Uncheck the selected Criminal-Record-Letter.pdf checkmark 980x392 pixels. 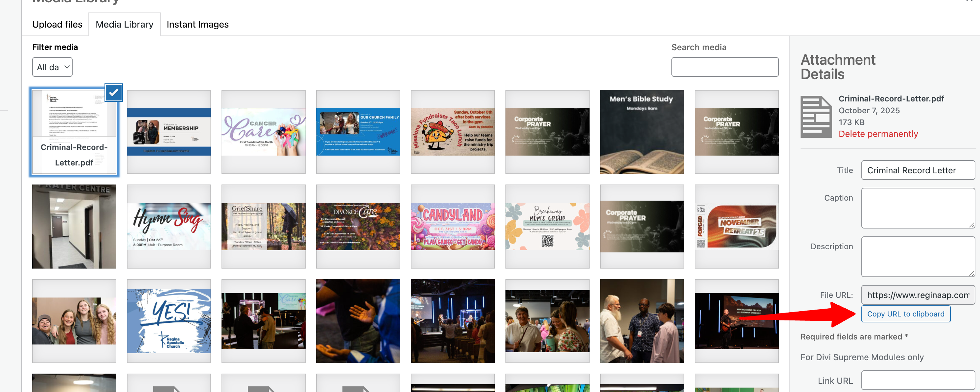[x=113, y=92]
